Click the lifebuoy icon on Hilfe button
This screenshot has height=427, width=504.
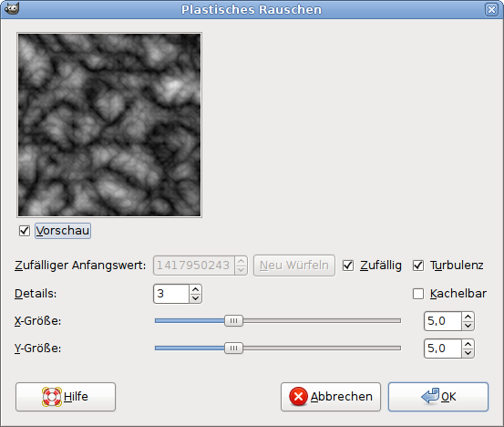(52, 397)
